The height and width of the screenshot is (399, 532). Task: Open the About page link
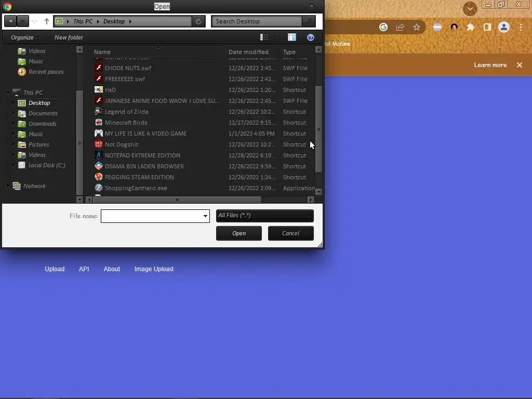coord(112,269)
